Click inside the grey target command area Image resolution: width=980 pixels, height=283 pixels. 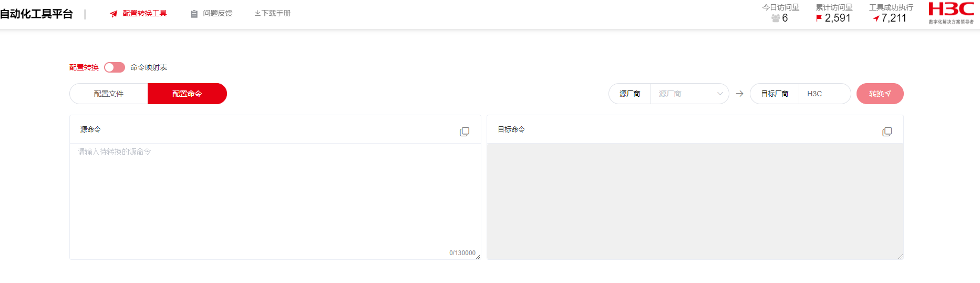[x=695, y=201]
